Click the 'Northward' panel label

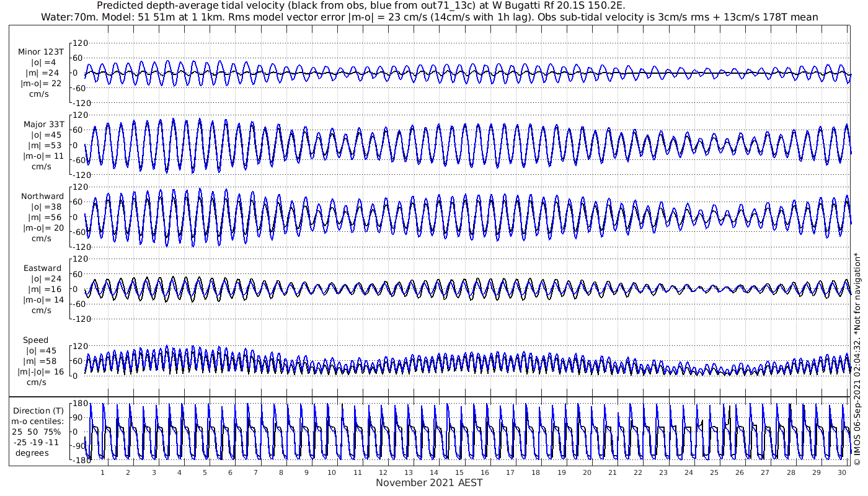click(42, 197)
